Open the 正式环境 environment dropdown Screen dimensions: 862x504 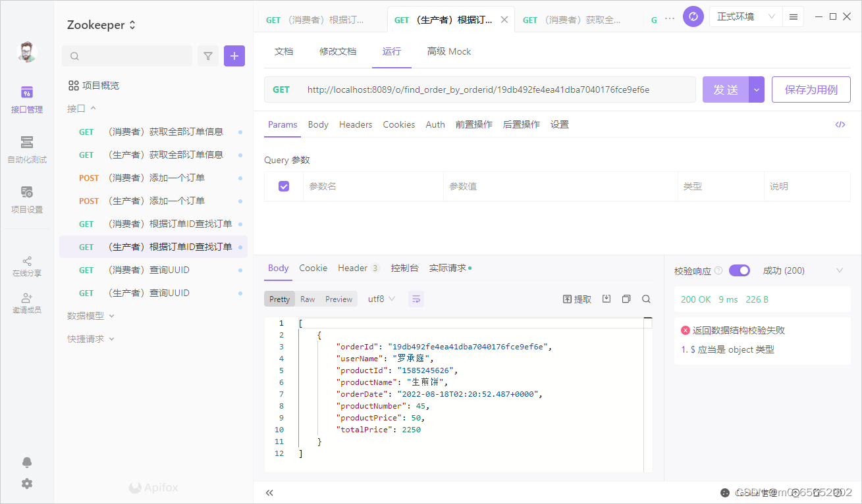(x=746, y=16)
